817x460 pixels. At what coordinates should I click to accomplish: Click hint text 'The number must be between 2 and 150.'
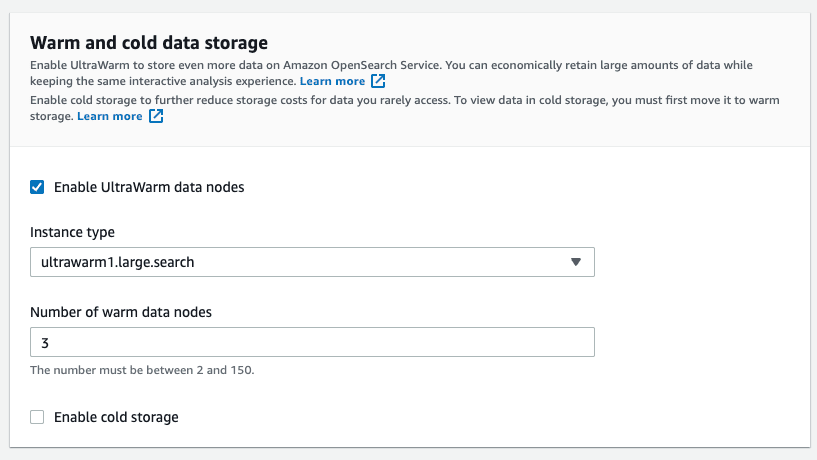pos(142,370)
